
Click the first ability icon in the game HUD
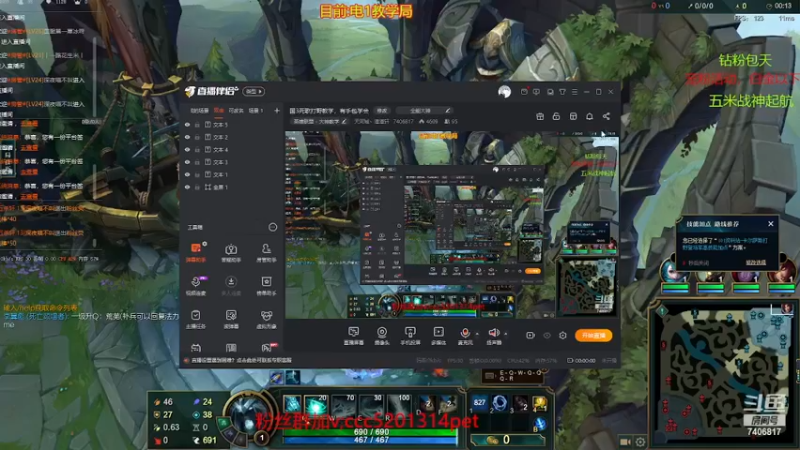pyautogui.click(x=292, y=405)
